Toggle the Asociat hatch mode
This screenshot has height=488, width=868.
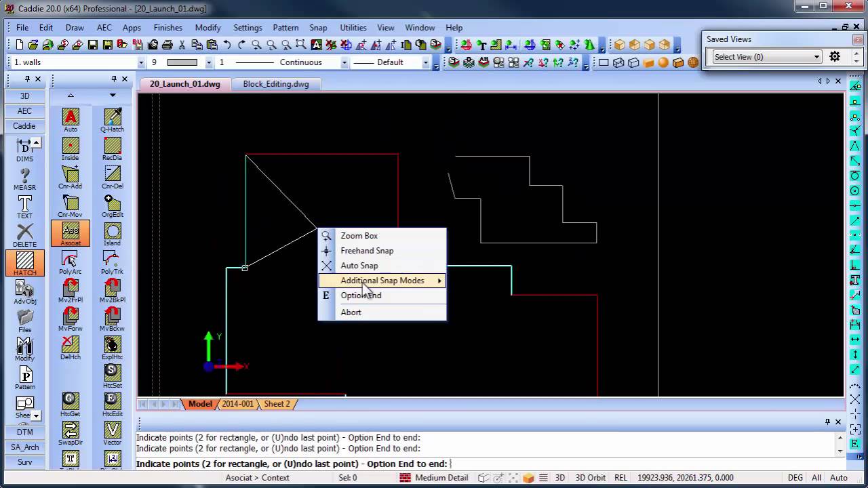[x=71, y=233]
